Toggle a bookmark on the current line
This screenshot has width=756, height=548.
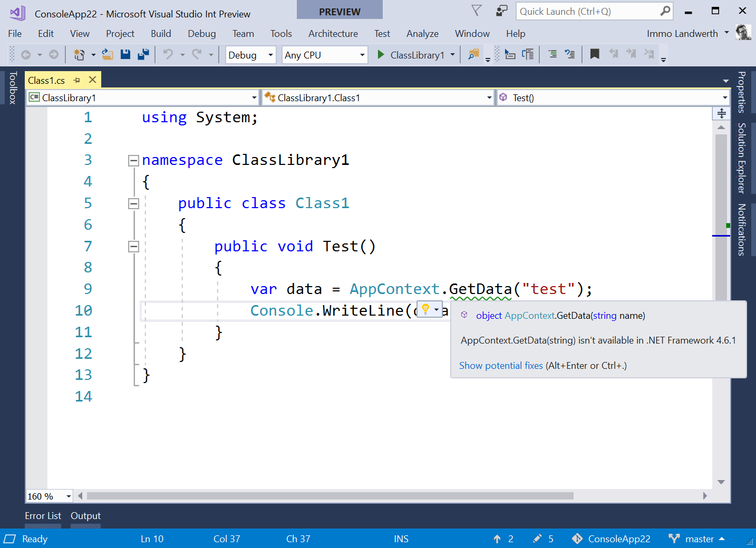(x=595, y=54)
